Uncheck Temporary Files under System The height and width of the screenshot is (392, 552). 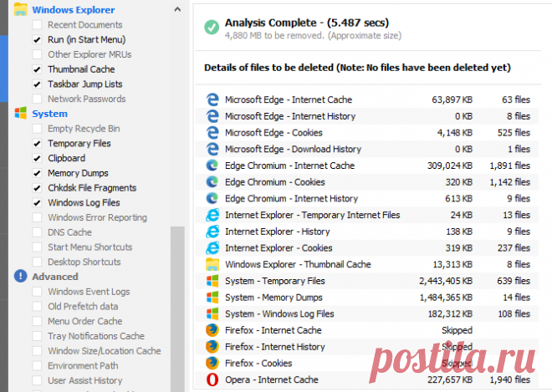tap(37, 144)
